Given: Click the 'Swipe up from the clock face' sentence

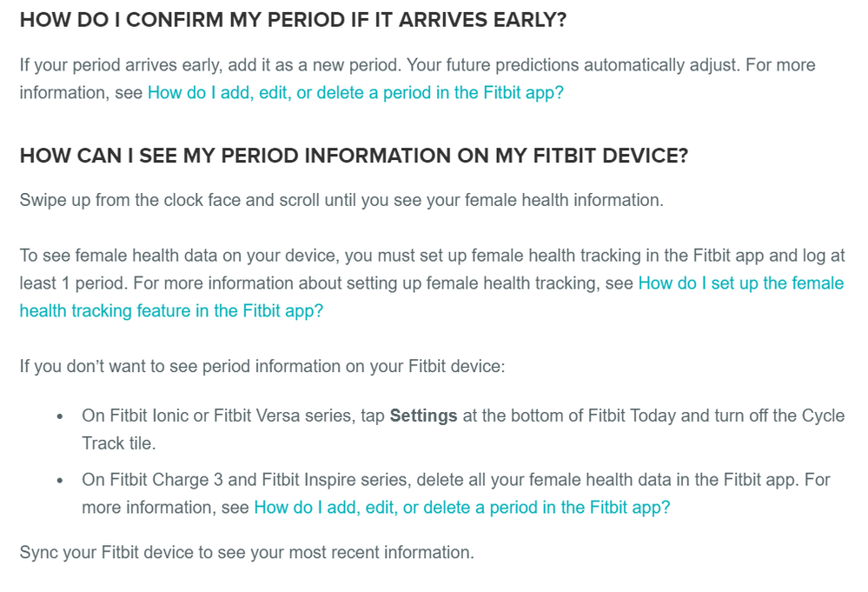Looking at the screenshot, I should (x=341, y=200).
